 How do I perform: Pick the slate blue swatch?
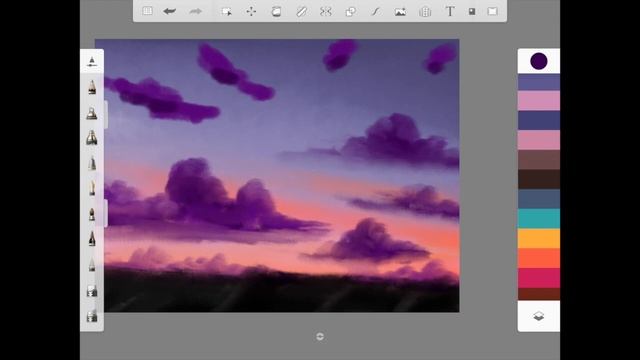pyautogui.click(x=539, y=199)
